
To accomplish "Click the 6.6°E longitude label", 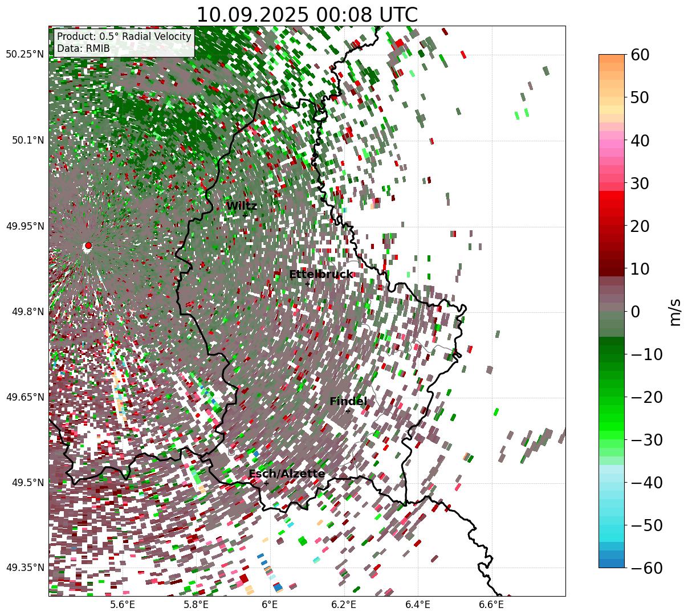I will (491, 605).
